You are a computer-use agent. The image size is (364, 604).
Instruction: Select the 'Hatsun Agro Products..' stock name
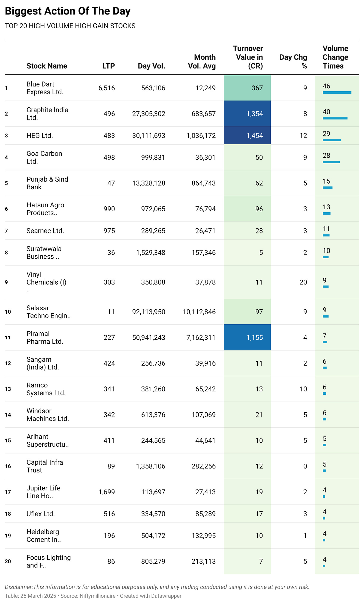tap(45, 209)
